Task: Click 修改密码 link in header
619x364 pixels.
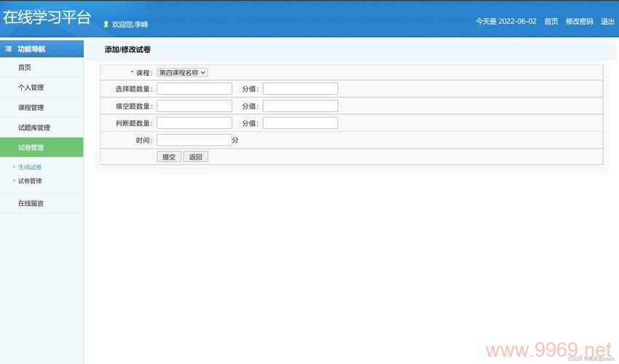Action: 580,21
